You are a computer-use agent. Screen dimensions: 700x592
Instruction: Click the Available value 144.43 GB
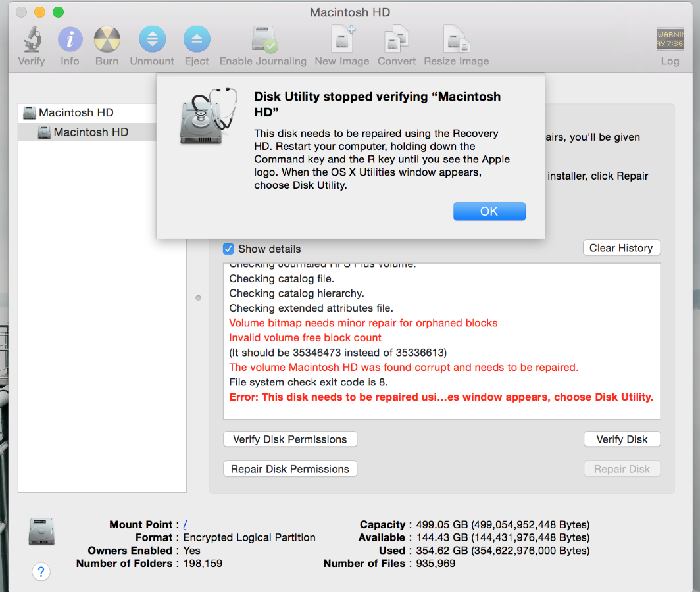(x=503, y=537)
